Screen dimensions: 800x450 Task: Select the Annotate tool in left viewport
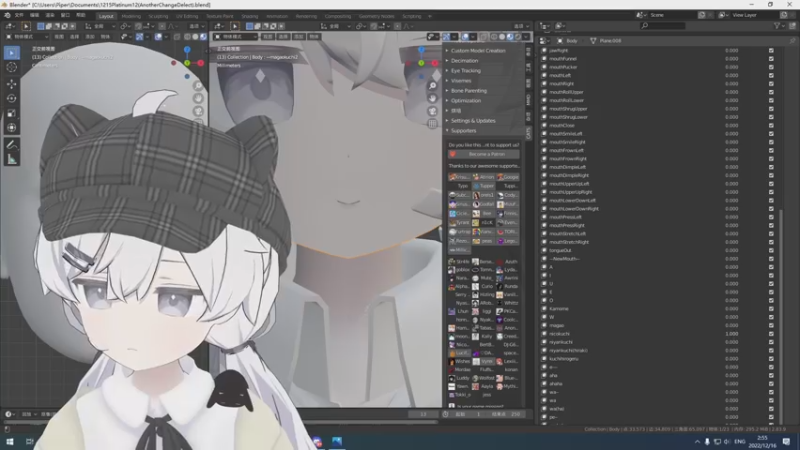point(12,145)
